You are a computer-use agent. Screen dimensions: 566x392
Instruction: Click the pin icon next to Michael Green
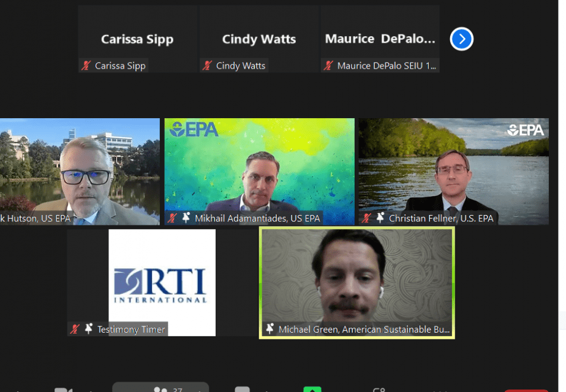click(270, 330)
